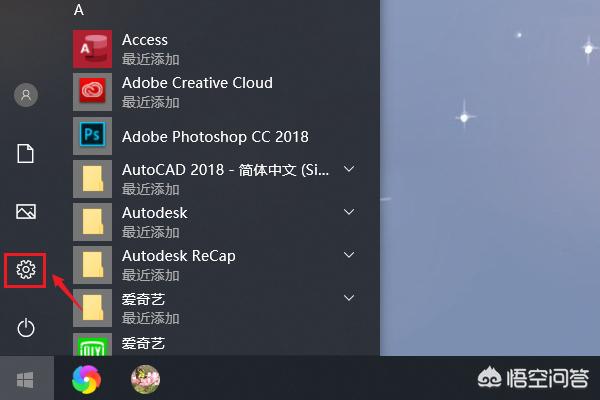This screenshot has width=600, height=400.
Task: Open Documents from the Start sidebar
Action: click(x=26, y=153)
